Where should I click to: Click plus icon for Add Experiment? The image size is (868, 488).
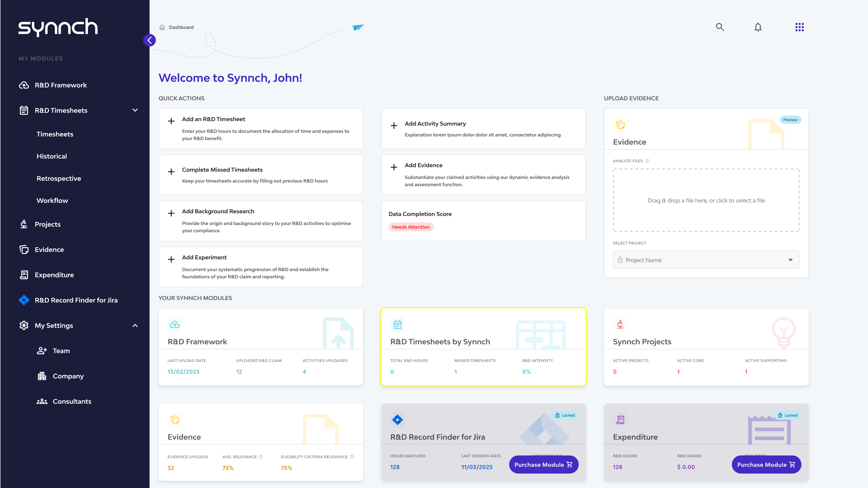[171, 259]
